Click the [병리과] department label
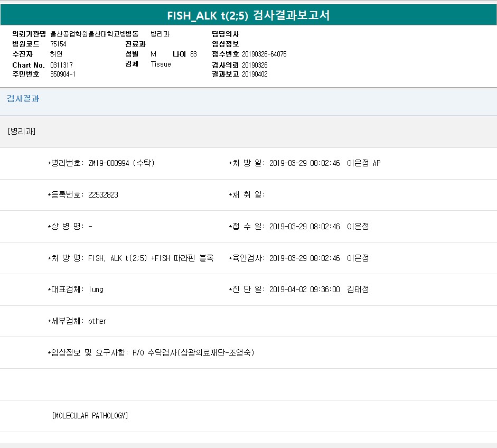This screenshot has width=497, height=448. [x=22, y=132]
